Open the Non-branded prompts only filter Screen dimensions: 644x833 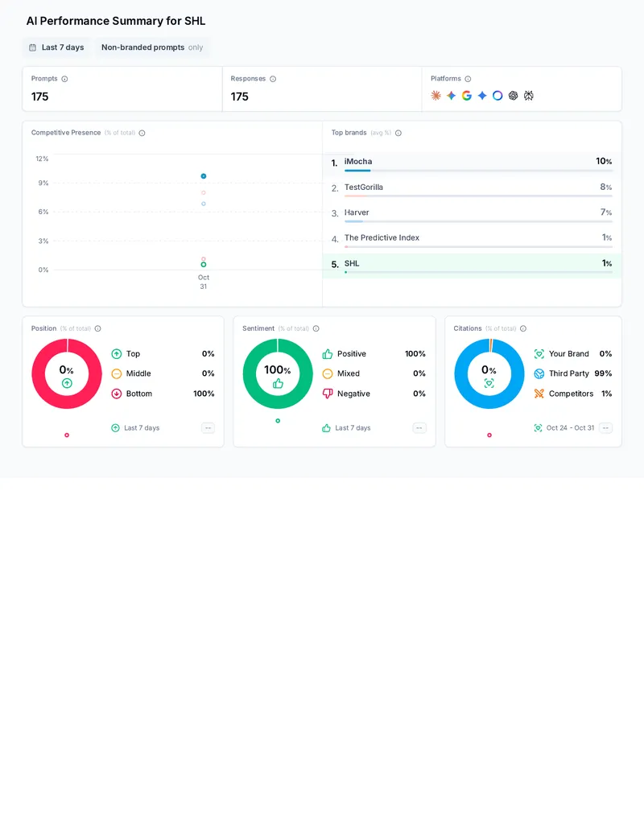pyautogui.click(x=152, y=47)
